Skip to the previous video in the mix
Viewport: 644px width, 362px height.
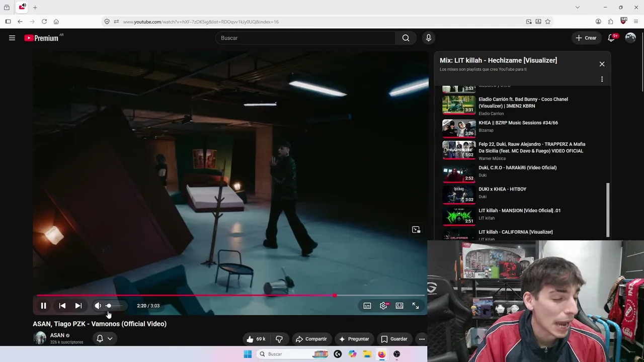[62, 306]
